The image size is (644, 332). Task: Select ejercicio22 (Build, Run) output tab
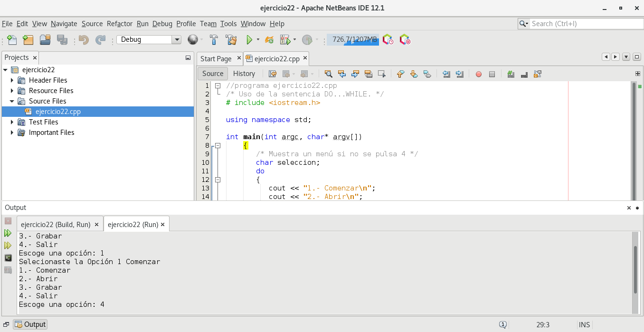tap(56, 224)
